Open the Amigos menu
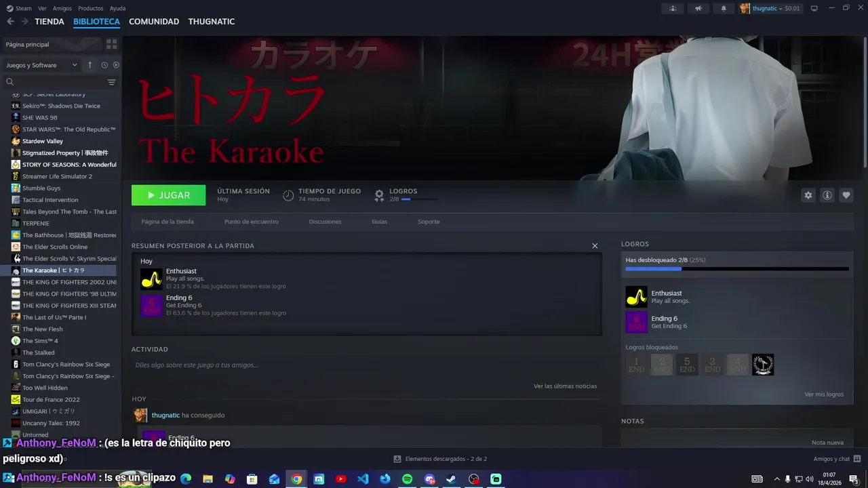 click(62, 8)
